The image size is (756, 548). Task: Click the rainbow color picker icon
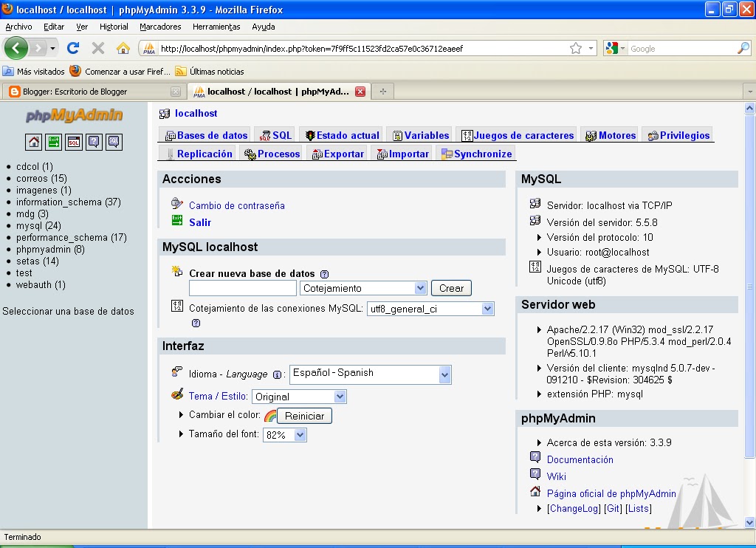pos(270,416)
